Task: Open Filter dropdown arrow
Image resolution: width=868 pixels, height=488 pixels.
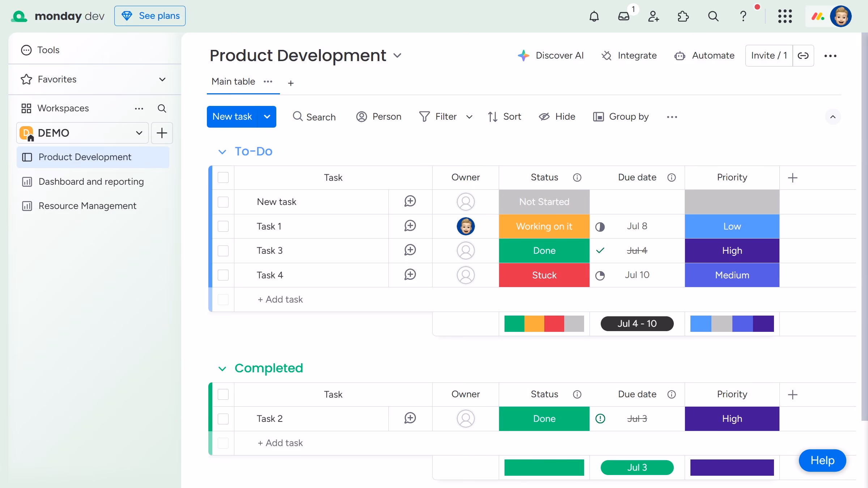Action: tap(469, 117)
